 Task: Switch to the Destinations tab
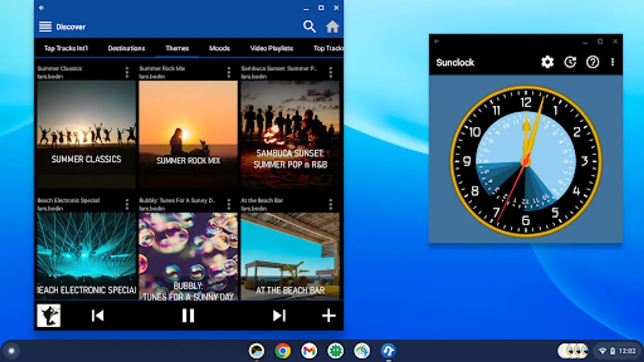pyautogui.click(x=126, y=48)
